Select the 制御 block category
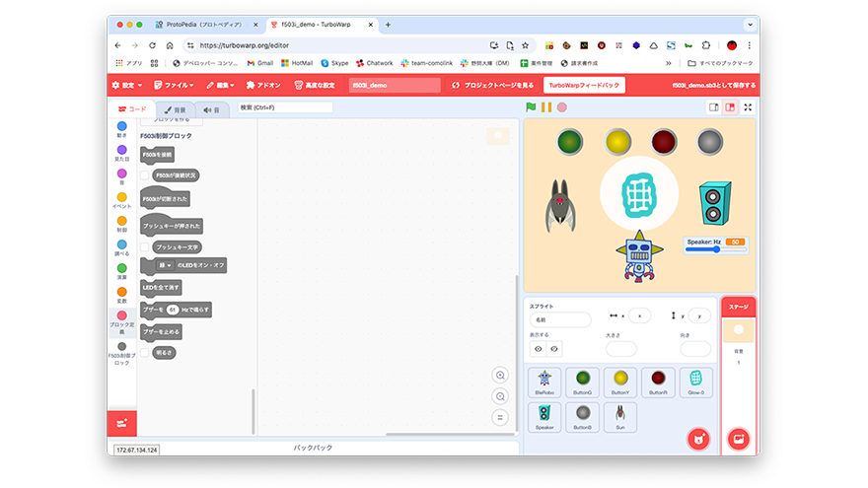The height and width of the screenshot is (488, 868). (x=121, y=224)
